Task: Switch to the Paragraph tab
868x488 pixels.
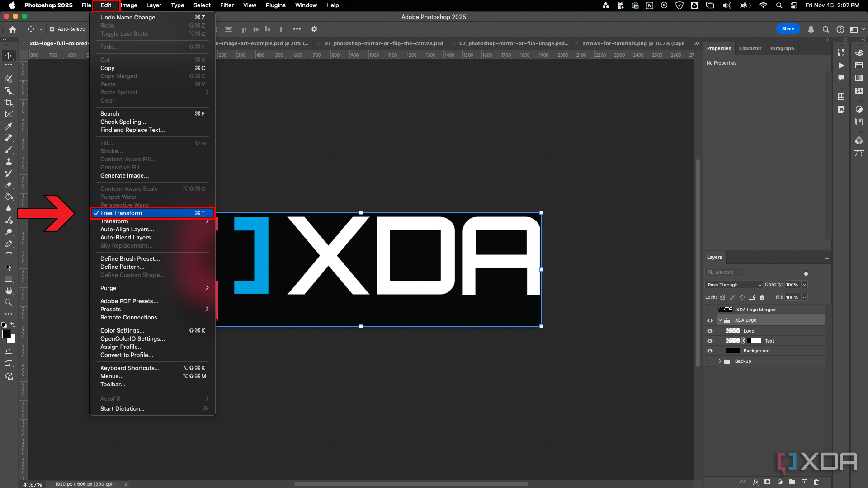Action: coord(782,49)
